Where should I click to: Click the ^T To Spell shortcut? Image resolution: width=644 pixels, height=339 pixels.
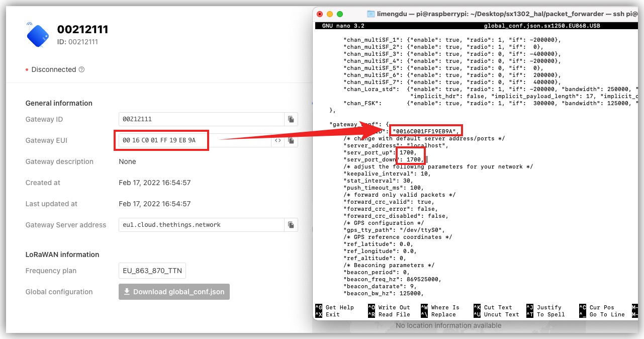pos(545,314)
